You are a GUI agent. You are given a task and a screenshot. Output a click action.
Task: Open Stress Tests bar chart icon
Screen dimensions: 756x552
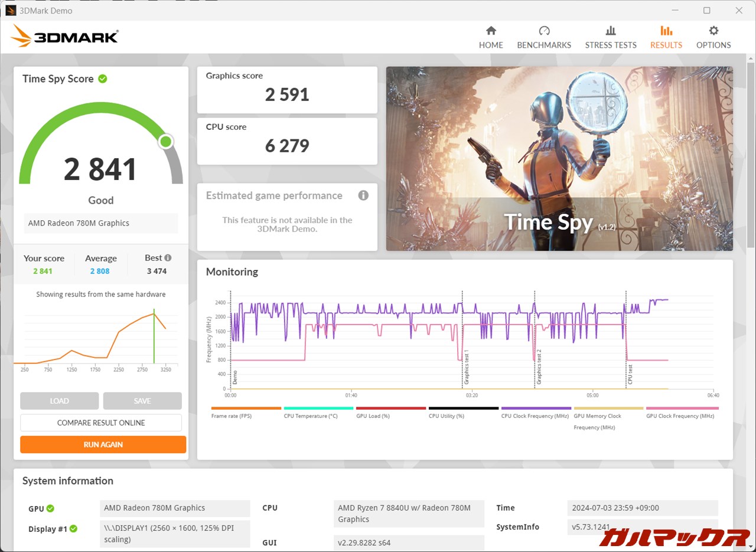coord(611,31)
